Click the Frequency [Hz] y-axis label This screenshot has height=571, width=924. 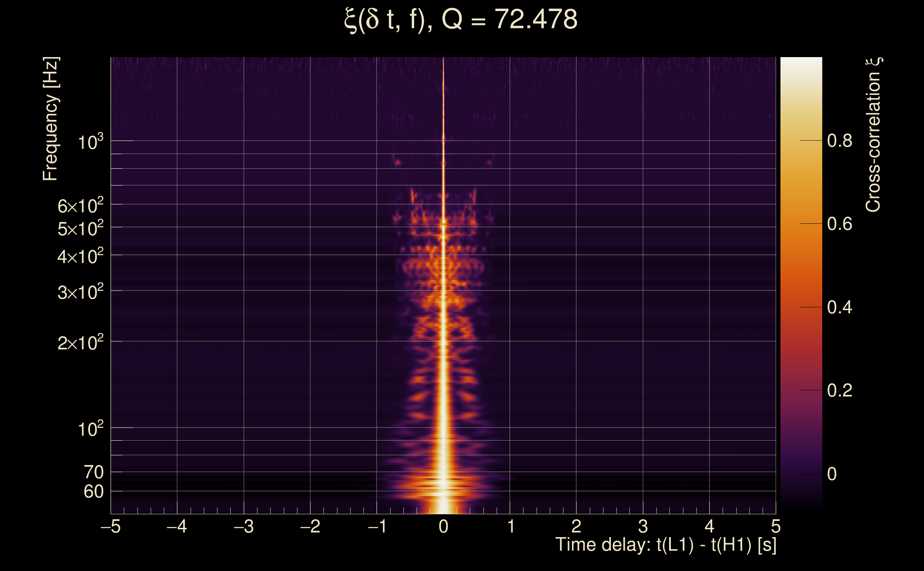point(51,119)
